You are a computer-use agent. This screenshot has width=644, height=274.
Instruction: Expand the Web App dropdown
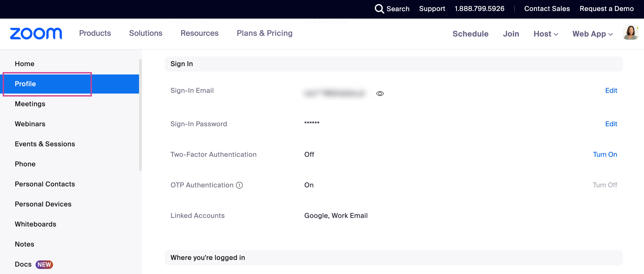click(592, 34)
